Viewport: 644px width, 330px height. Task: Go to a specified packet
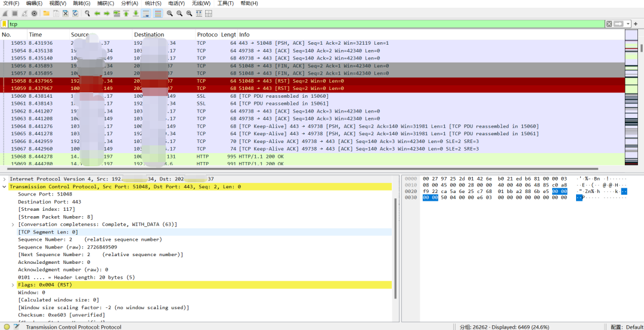pyautogui.click(x=117, y=14)
